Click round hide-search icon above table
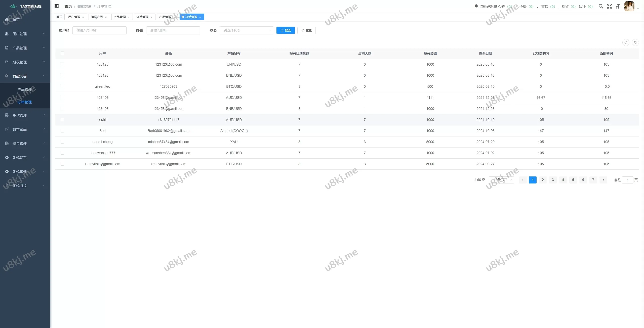This screenshot has width=644, height=328. tap(626, 42)
